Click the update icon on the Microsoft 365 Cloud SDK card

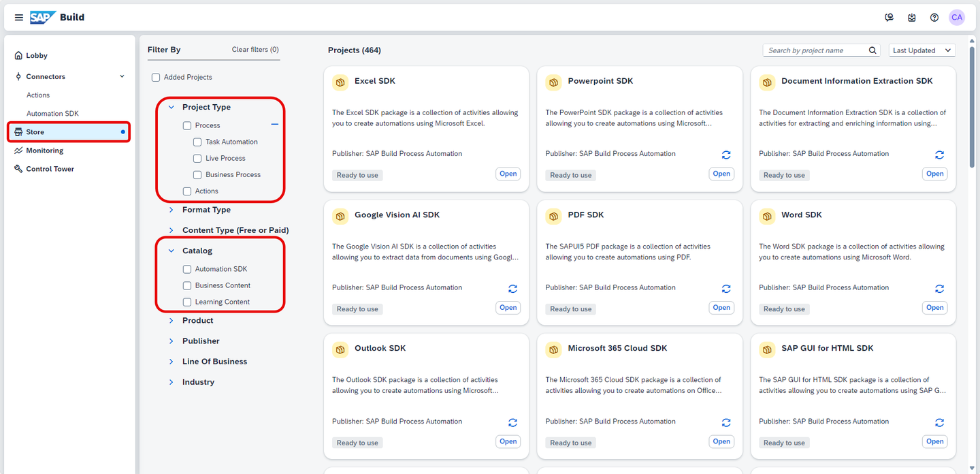pyautogui.click(x=726, y=423)
